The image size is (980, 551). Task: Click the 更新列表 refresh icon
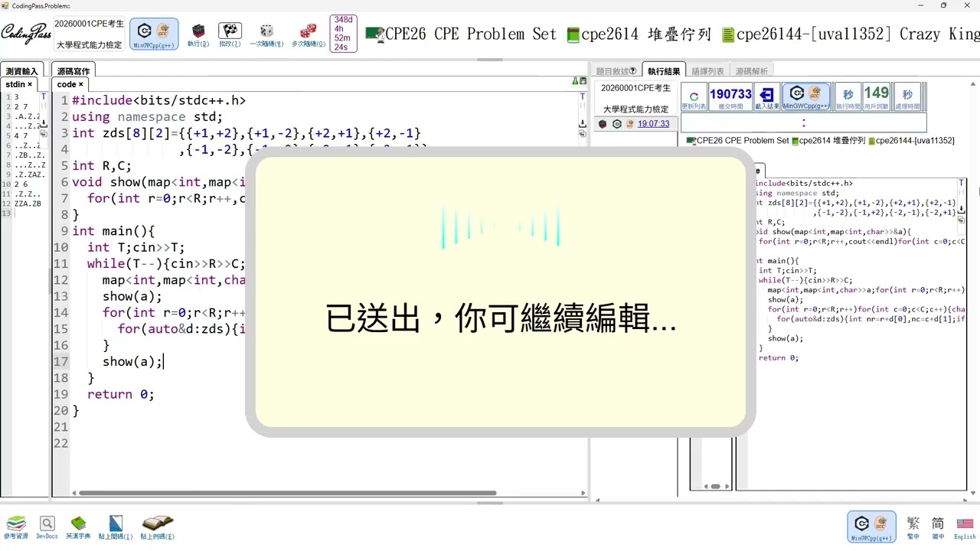(x=694, y=98)
